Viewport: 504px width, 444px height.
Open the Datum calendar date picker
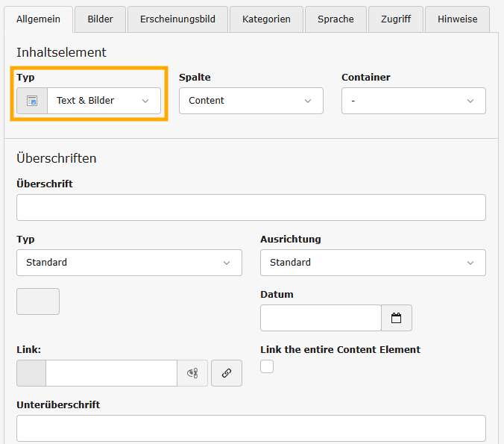[x=396, y=318]
